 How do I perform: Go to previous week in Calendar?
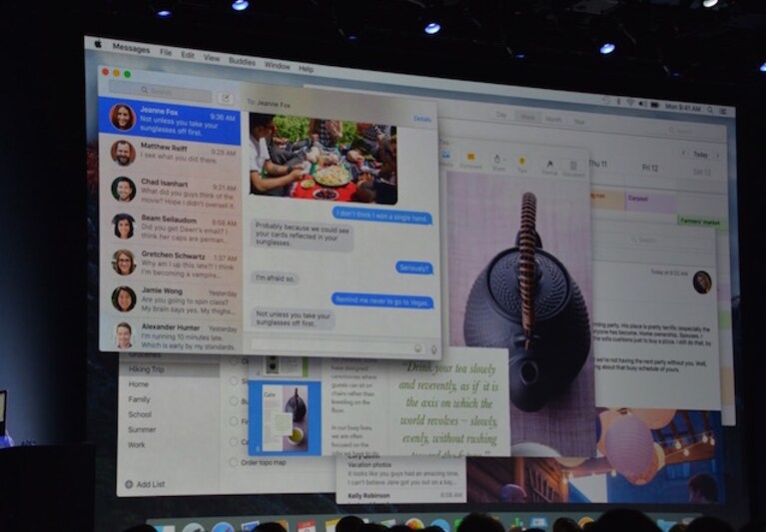coord(683,153)
